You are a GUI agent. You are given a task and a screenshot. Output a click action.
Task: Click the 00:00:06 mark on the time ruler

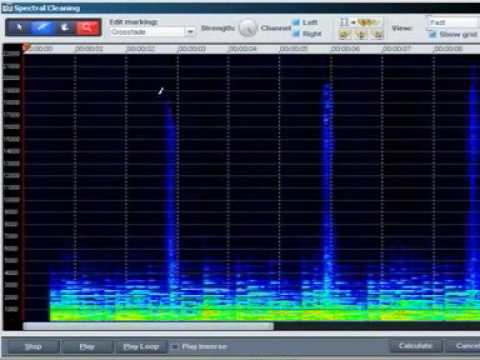click(x=345, y=49)
